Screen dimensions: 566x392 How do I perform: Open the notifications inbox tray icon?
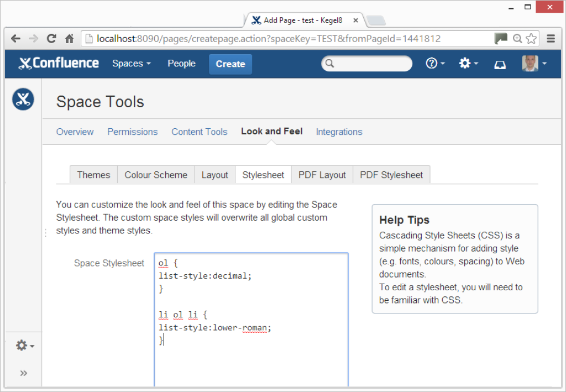500,64
